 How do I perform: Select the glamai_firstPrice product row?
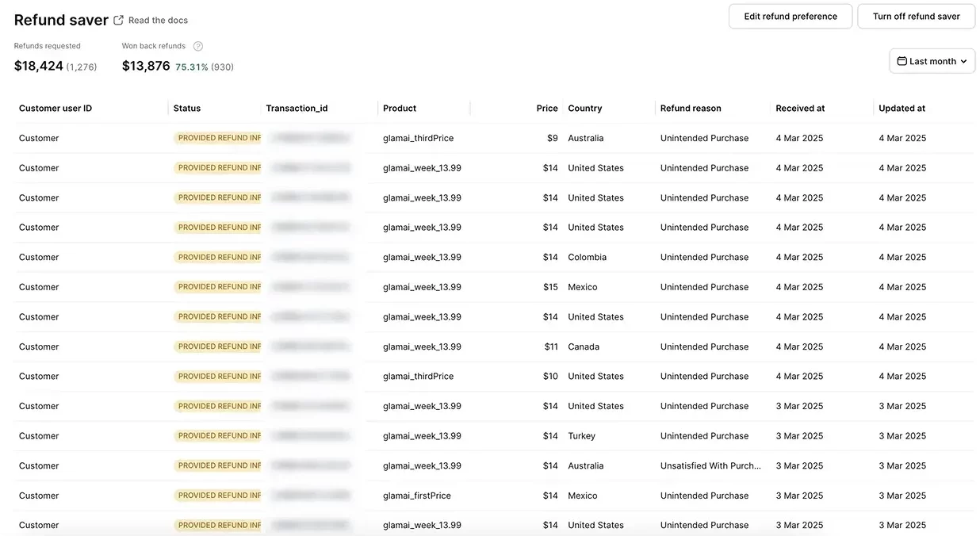(x=416, y=496)
